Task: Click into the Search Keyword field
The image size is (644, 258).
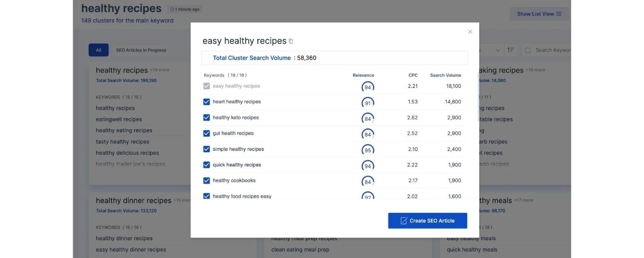Action: [x=552, y=50]
